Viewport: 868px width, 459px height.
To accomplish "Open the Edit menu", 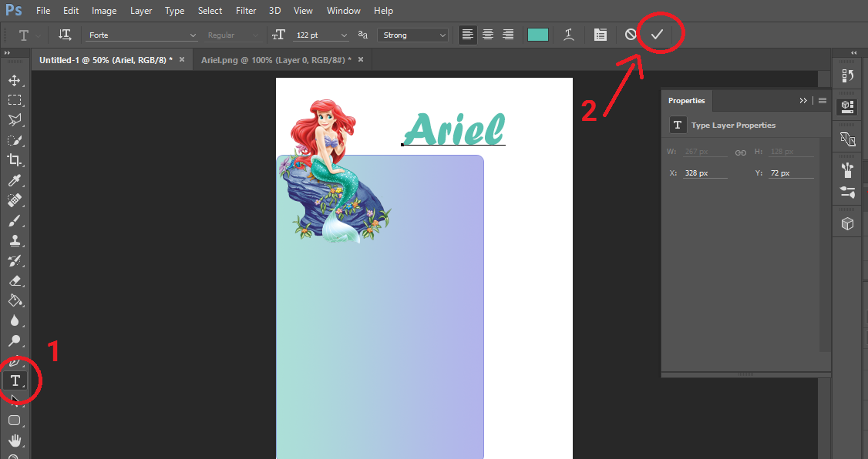I will (71, 11).
